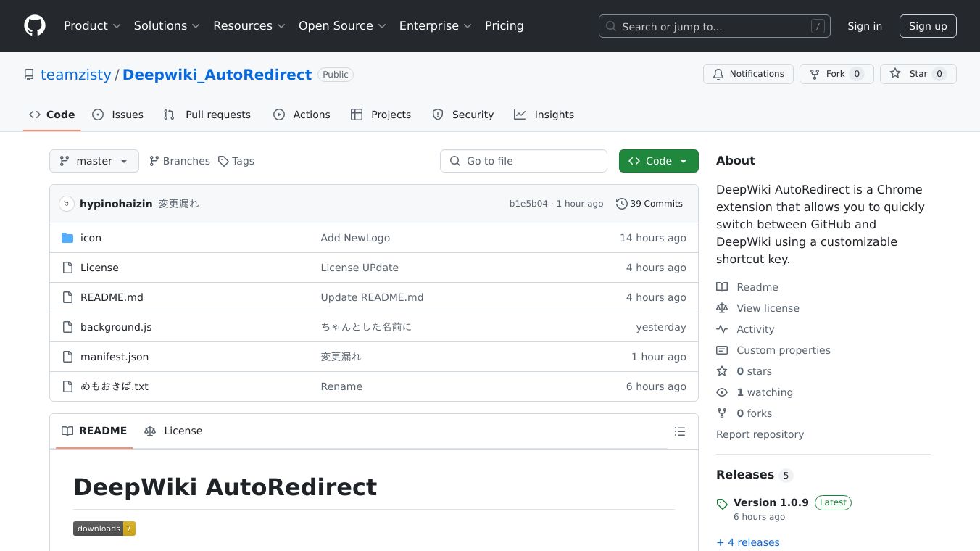Open the green Code dropdown
The image size is (980, 551).
pyautogui.click(x=658, y=161)
